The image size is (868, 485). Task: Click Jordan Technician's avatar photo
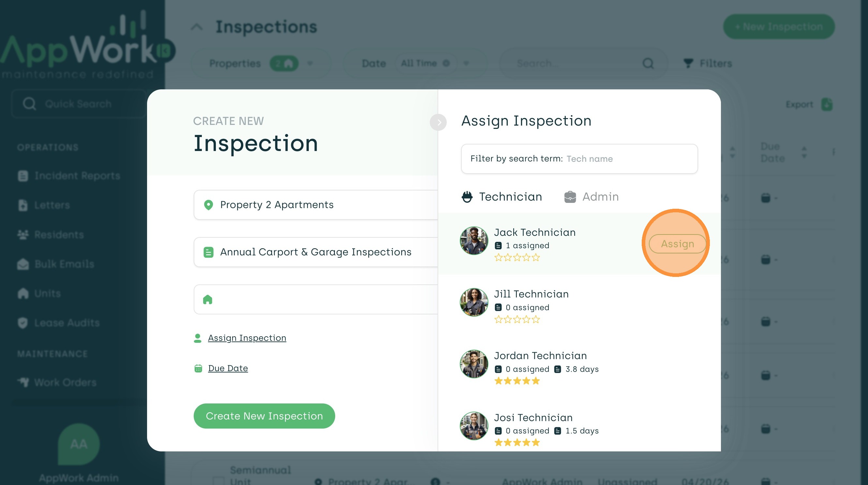pyautogui.click(x=474, y=364)
